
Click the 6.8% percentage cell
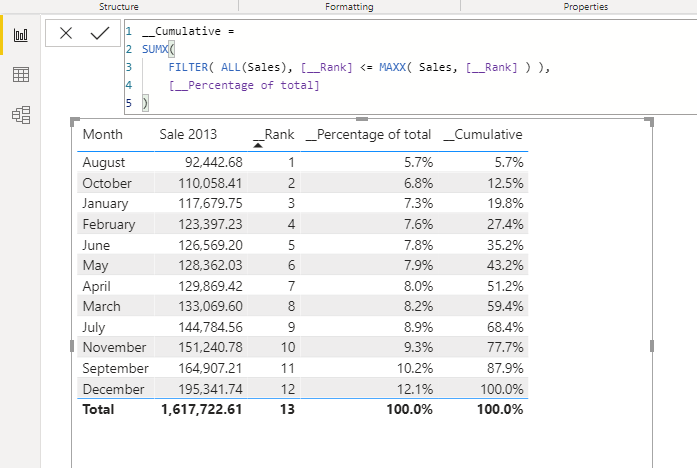418,183
